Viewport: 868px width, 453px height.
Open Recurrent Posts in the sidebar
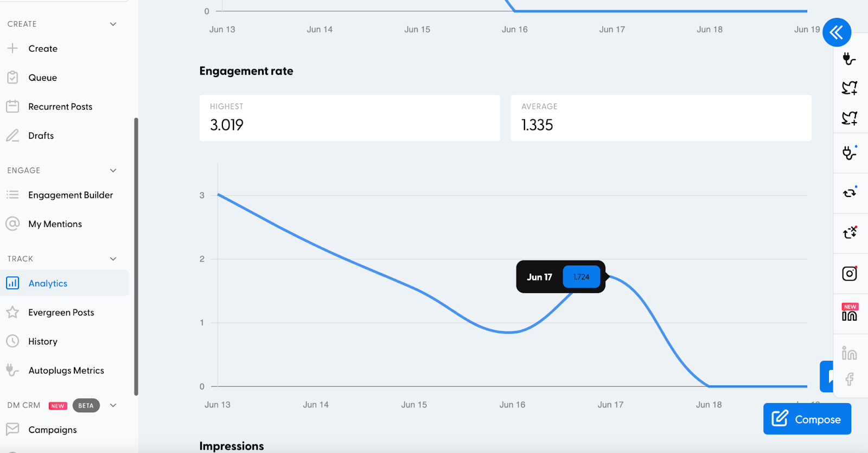tap(60, 107)
